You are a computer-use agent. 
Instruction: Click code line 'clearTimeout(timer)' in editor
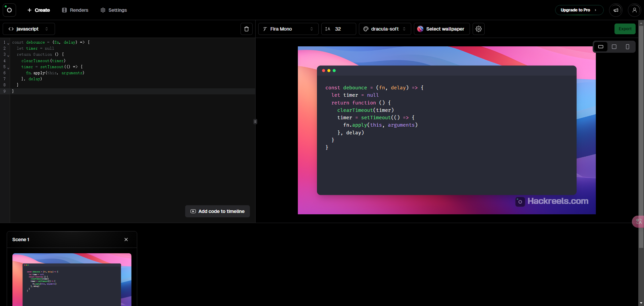[44, 61]
